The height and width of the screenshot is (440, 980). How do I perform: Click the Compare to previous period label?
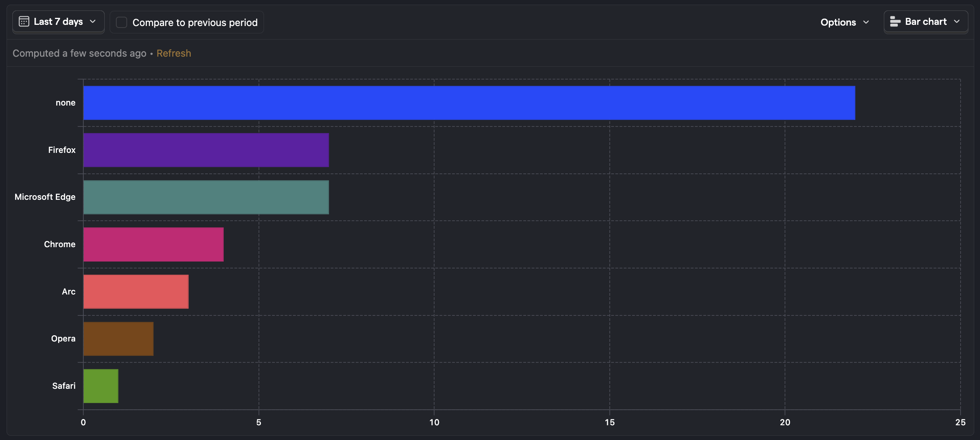(x=195, y=23)
